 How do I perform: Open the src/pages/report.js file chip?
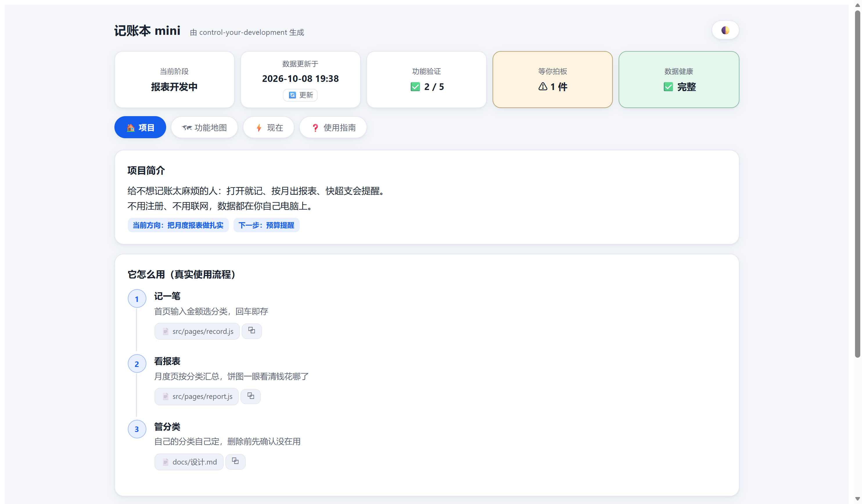(x=197, y=396)
